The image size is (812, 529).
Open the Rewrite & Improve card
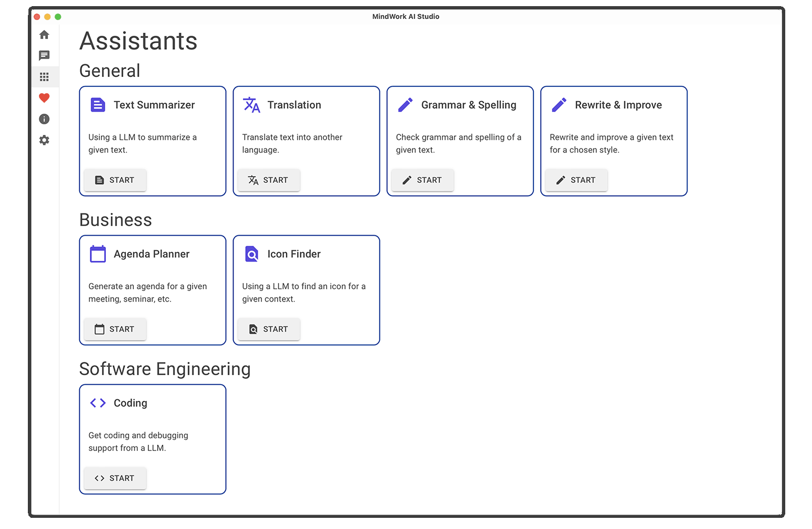pyautogui.click(x=613, y=140)
